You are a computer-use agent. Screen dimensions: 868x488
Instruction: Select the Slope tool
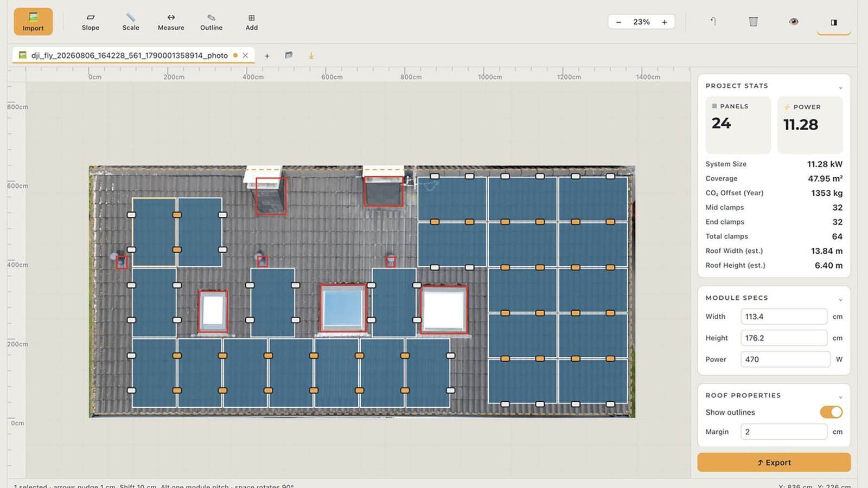[91, 22]
